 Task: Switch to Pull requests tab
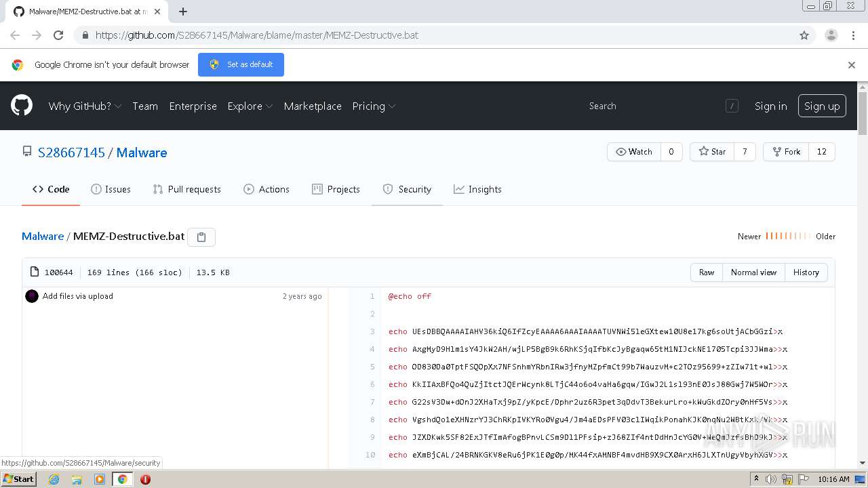coord(187,189)
